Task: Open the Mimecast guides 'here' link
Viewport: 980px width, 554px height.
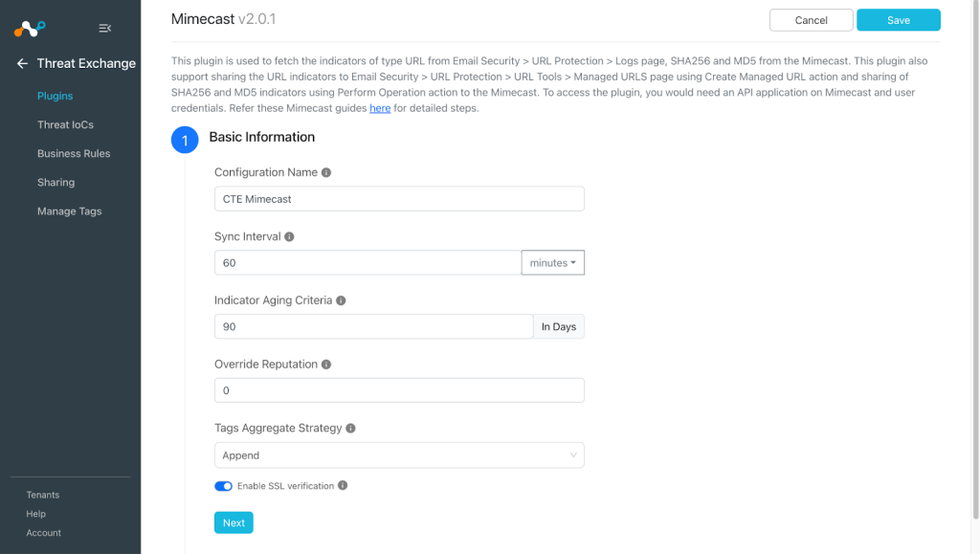Action: [380, 108]
